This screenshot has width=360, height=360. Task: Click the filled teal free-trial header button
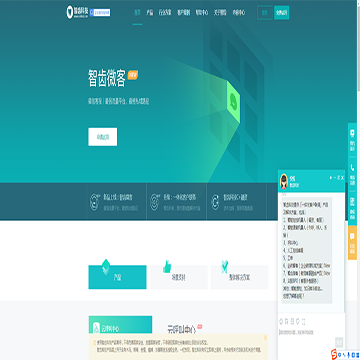(x=282, y=13)
